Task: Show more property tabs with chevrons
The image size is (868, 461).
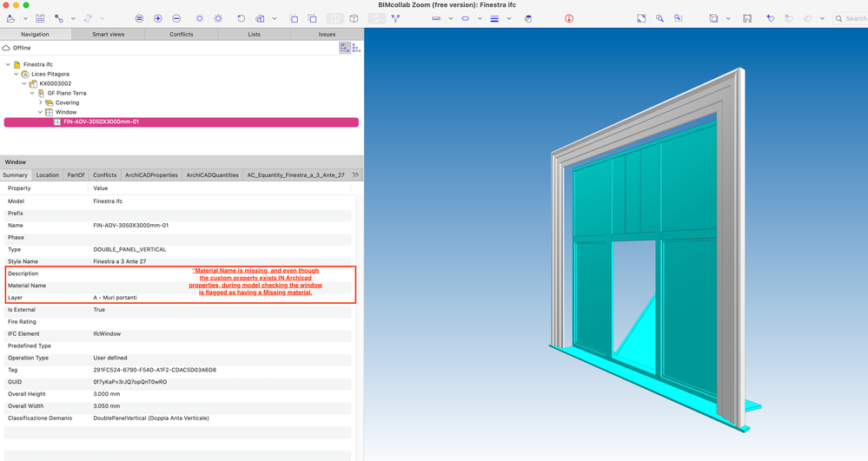Action: pyautogui.click(x=355, y=175)
